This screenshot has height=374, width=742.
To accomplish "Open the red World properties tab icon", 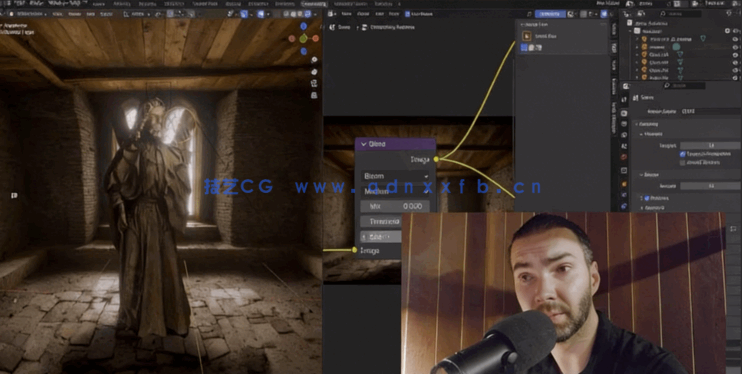I will click(624, 157).
